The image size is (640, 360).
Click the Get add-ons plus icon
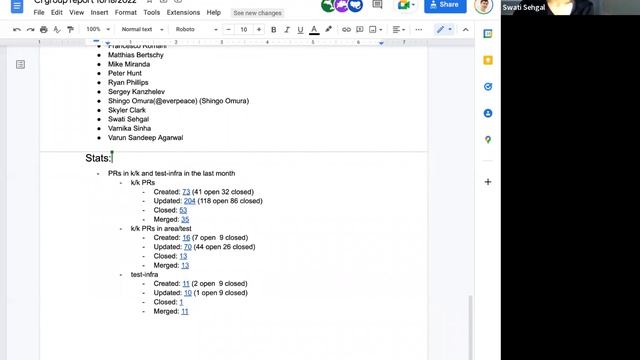[x=488, y=182]
